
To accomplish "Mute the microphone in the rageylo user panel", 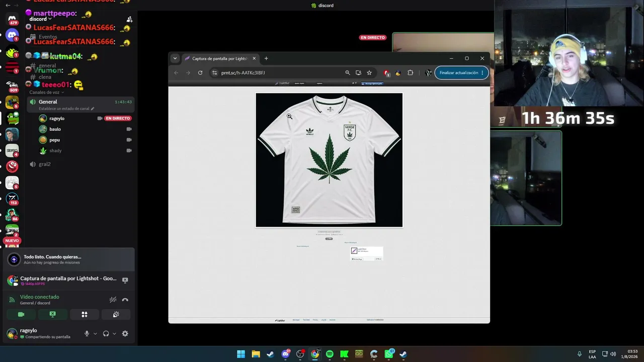I will click(x=87, y=333).
